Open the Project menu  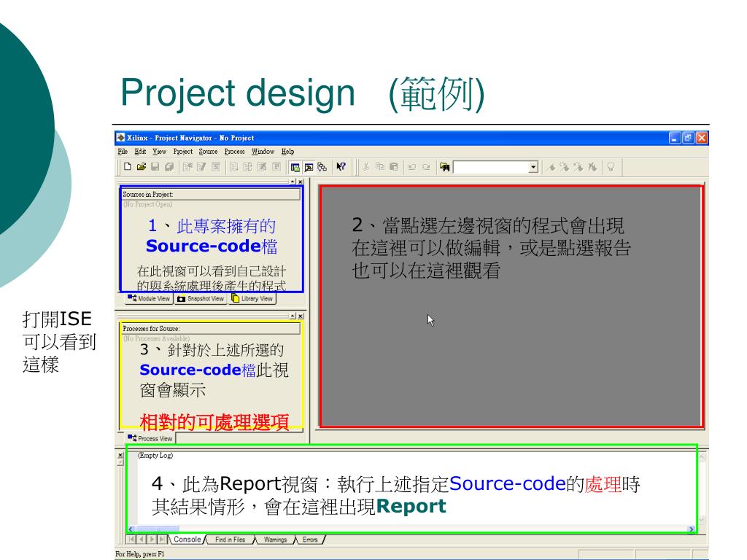182,152
